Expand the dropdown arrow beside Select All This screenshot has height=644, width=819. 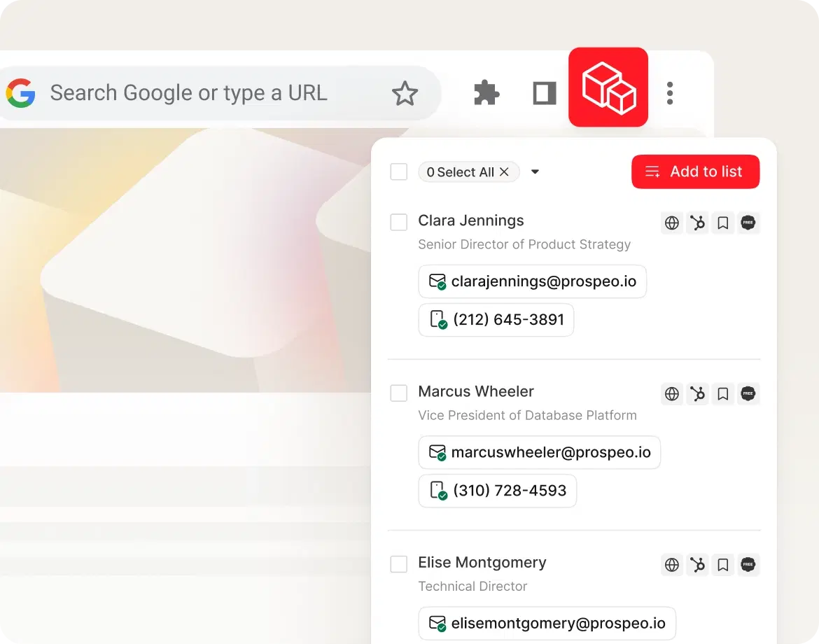tap(535, 172)
